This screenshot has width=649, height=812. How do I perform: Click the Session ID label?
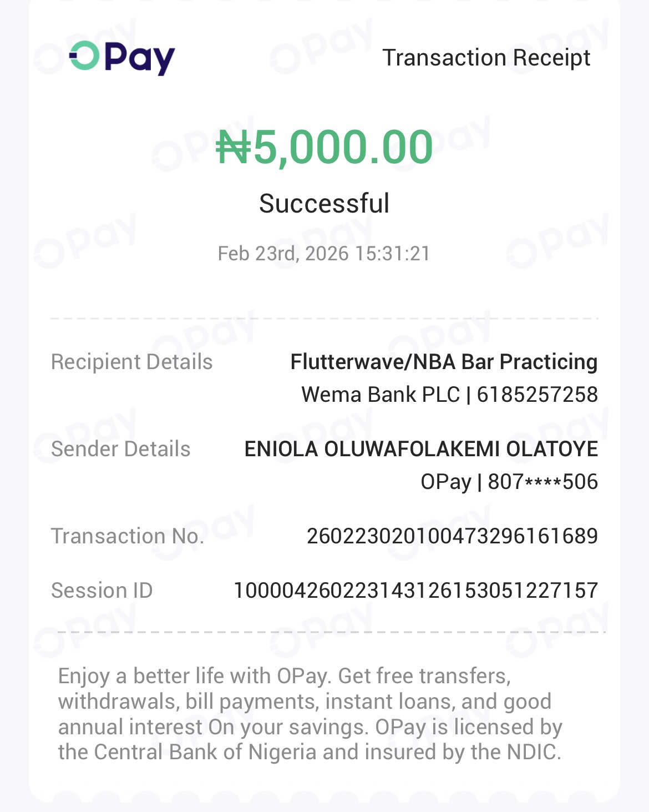[x=102, y=591]
